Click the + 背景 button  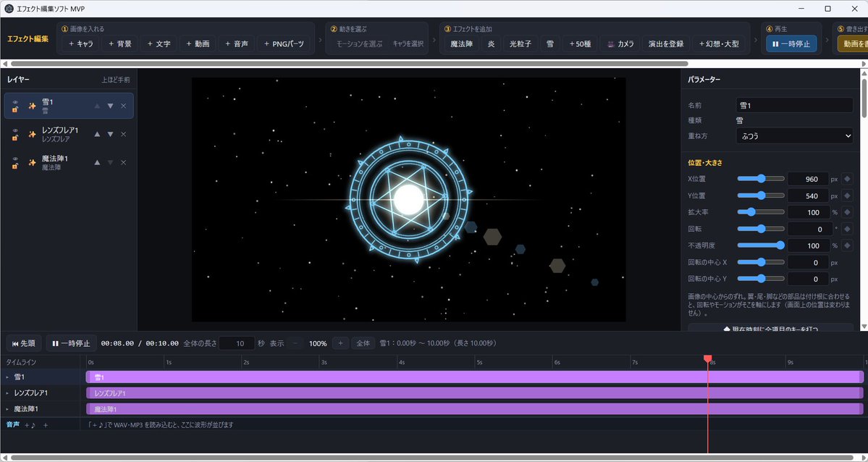coord(120,43)
